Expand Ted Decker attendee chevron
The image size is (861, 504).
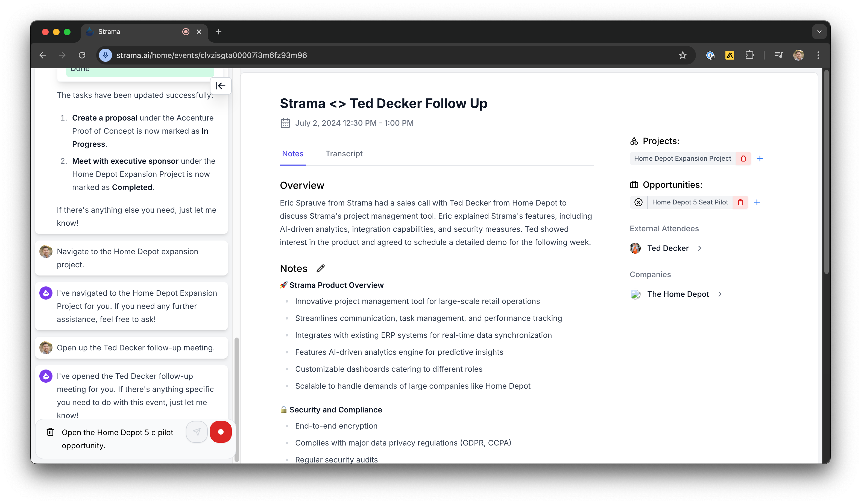click(x=700, y=248)
